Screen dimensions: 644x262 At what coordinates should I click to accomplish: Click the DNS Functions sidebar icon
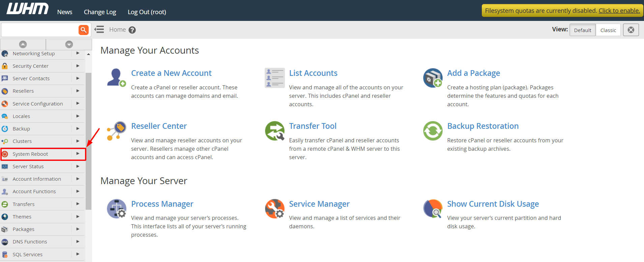(x=5, y=242)
